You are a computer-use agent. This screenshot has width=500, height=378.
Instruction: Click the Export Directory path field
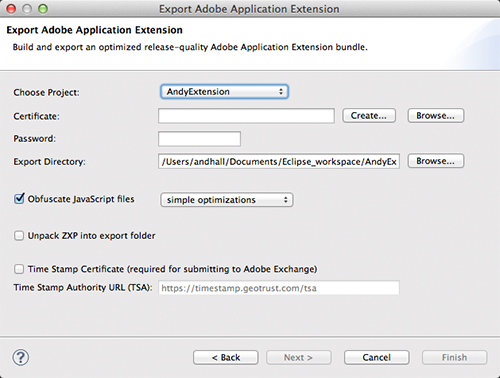pos(279,161)
